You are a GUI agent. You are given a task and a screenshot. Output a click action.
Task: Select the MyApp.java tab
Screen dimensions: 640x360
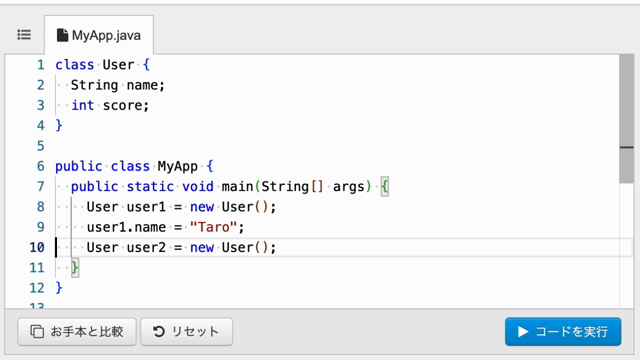coord(99,35)
